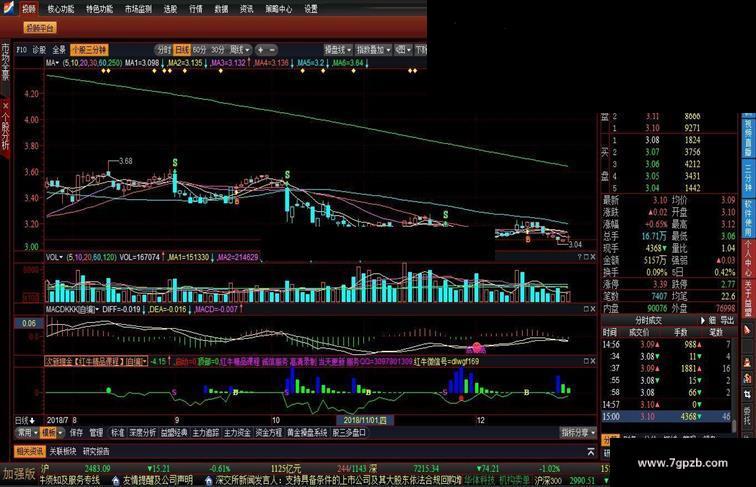Screen dimensions: 756x487
Task: Open F10 company info
Action: tap(22, 50)
